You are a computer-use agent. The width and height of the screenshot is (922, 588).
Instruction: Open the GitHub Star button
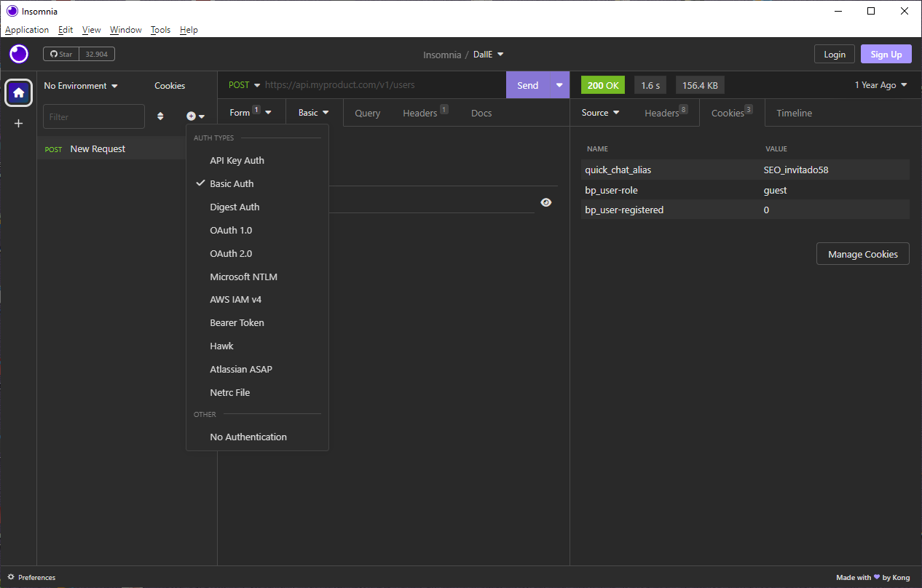pos(61,54)
